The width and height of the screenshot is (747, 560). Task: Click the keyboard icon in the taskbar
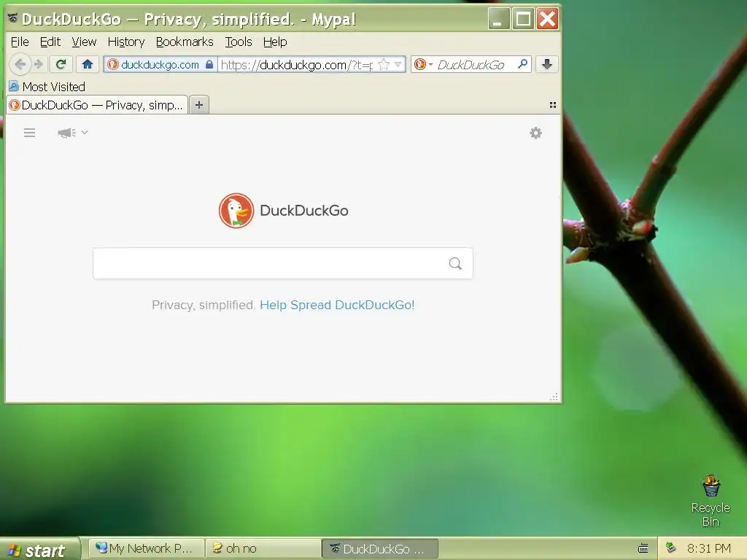point(643,548)
